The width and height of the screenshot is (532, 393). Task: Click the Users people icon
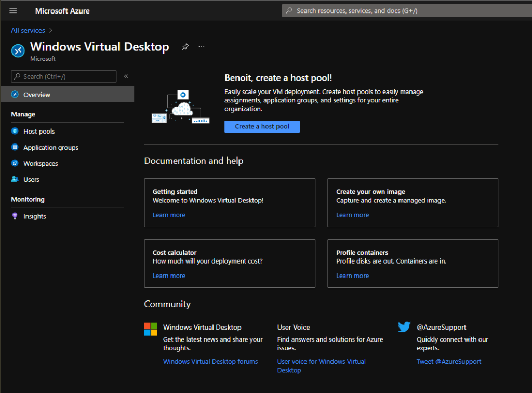[15, 179]
